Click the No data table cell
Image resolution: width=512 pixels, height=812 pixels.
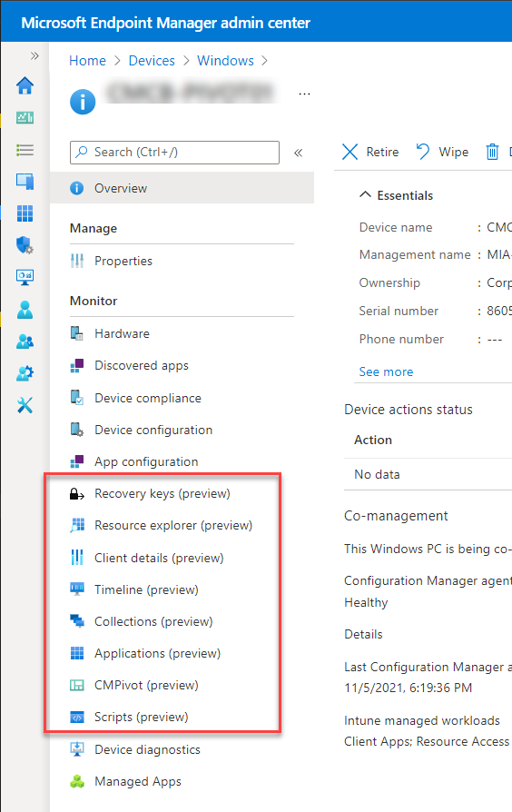377,474
